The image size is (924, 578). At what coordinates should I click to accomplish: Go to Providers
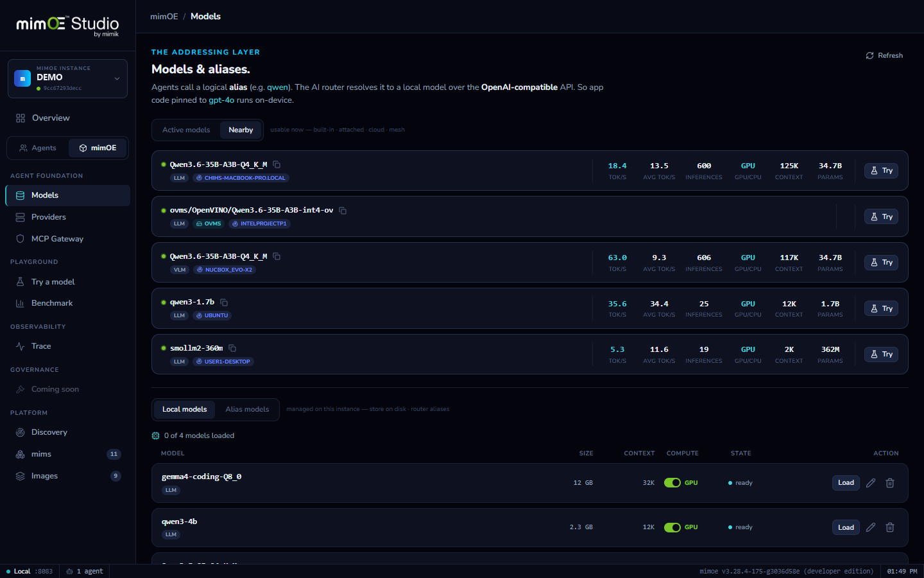coord(67,217)
